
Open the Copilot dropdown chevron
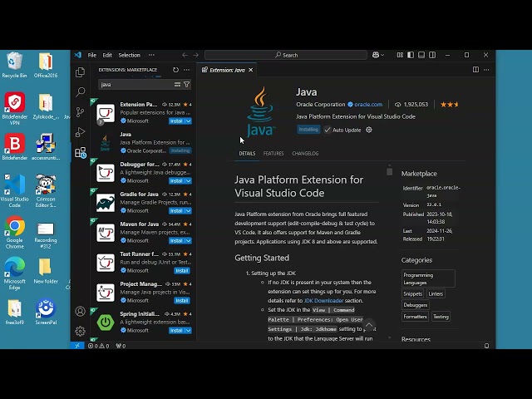[382, 55]
